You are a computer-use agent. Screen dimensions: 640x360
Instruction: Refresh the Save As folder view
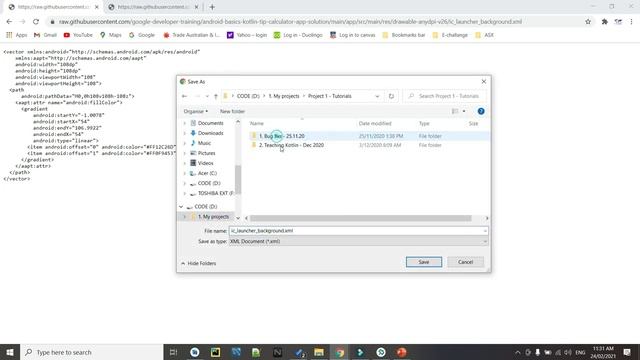click(391, 96)
